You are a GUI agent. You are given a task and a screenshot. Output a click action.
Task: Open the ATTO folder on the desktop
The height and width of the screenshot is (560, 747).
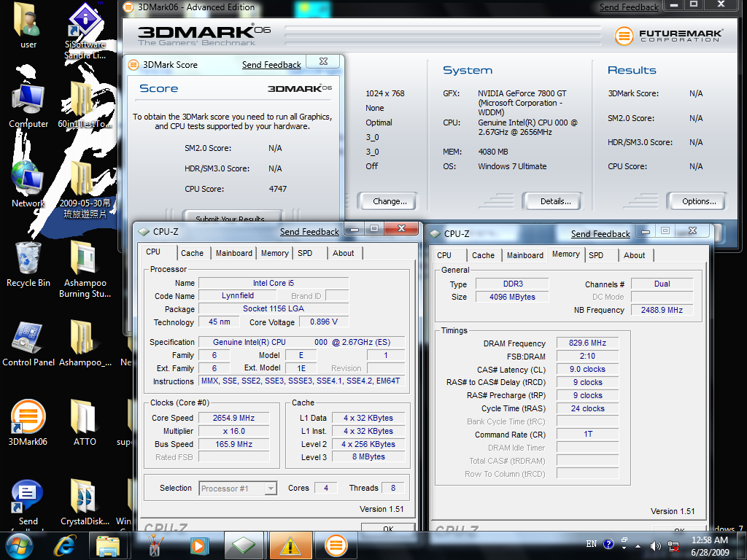click(85, 423)
